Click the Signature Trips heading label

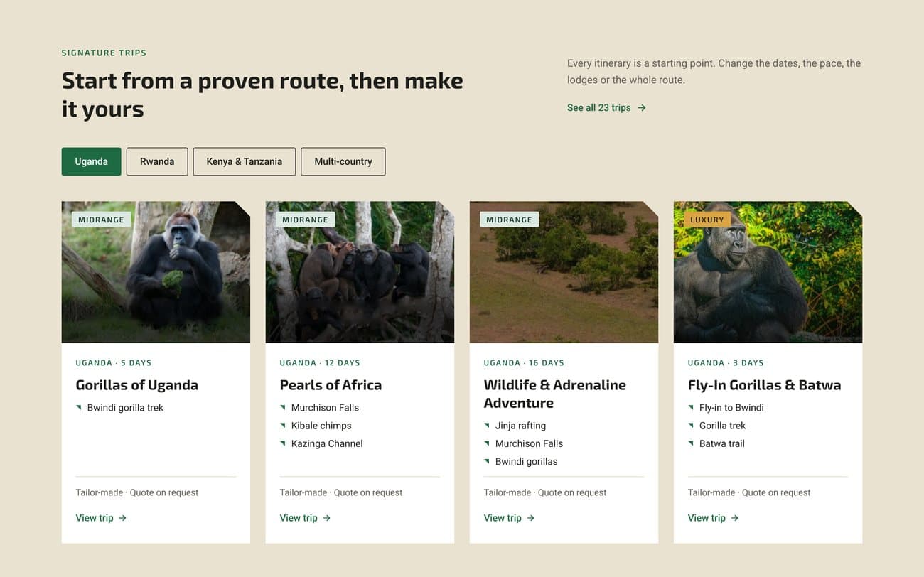(x=104, y=53)
